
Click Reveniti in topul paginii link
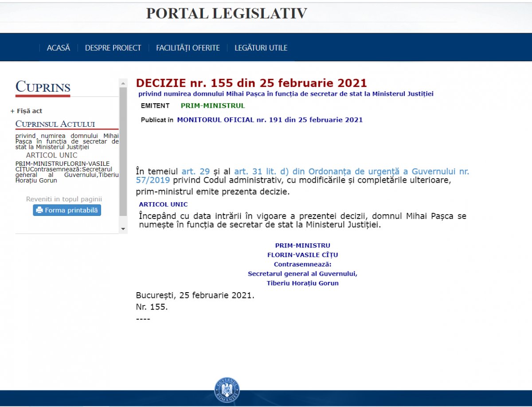click(64, 199)
